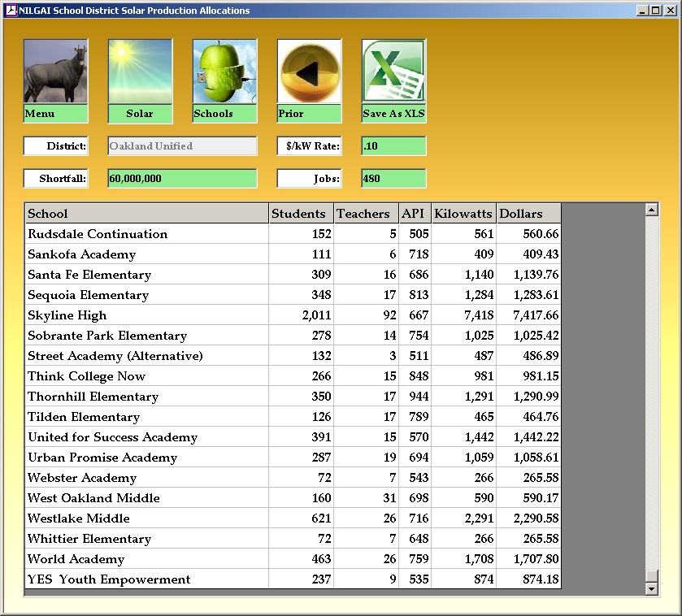Sort by the Kilowatts column header
This screenshot has width=682, height=616.
click(464, 214)
